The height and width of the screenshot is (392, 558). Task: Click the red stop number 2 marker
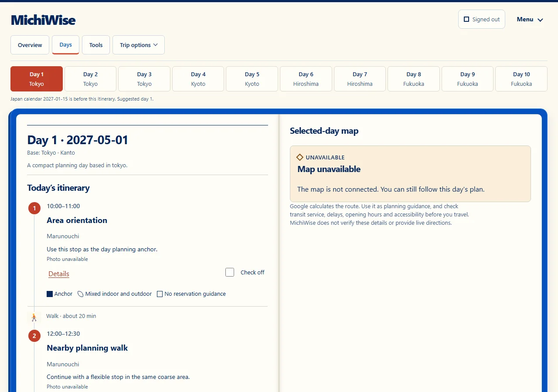(x=34, y=336)
